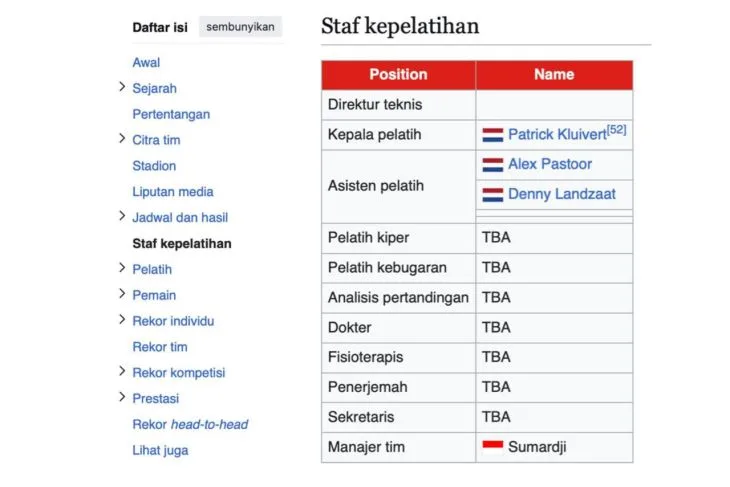
Task: Go to Liputan media section
Action: point(173,192)
